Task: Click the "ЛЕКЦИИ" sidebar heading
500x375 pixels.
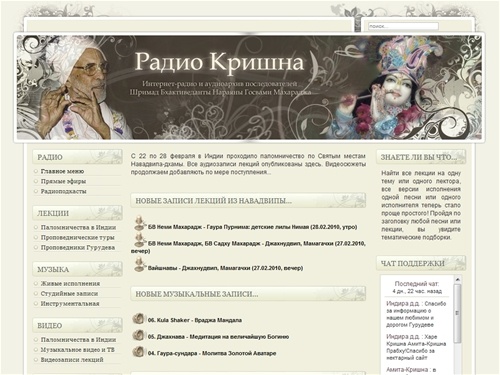Action: [77, 213]
